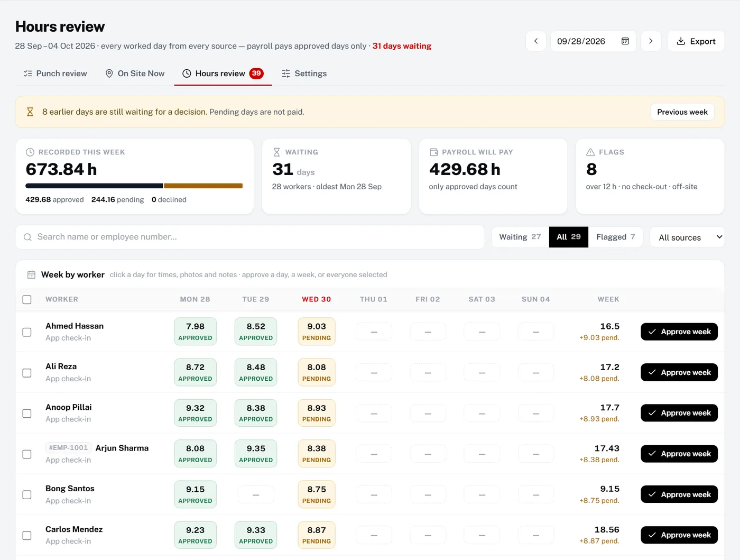The image size is (740, 560).
Task: Open the Punch review tab
Action: pyautogui.click(x=55, y=74)
